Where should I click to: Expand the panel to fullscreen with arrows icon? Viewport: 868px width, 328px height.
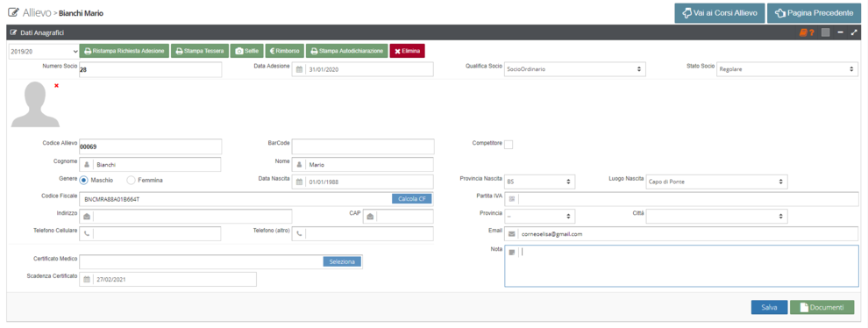coord(854,32)
